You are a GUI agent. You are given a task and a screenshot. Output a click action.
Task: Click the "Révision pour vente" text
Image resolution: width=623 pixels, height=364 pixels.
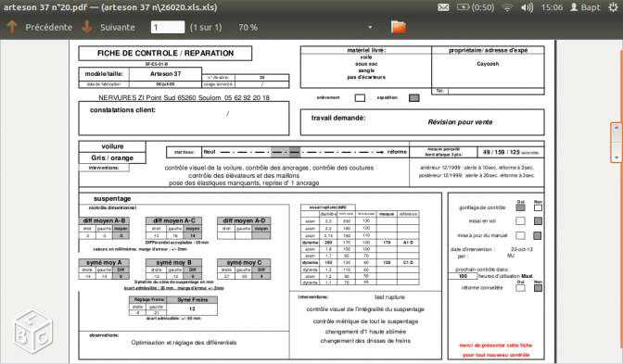(x=460, y=122)
